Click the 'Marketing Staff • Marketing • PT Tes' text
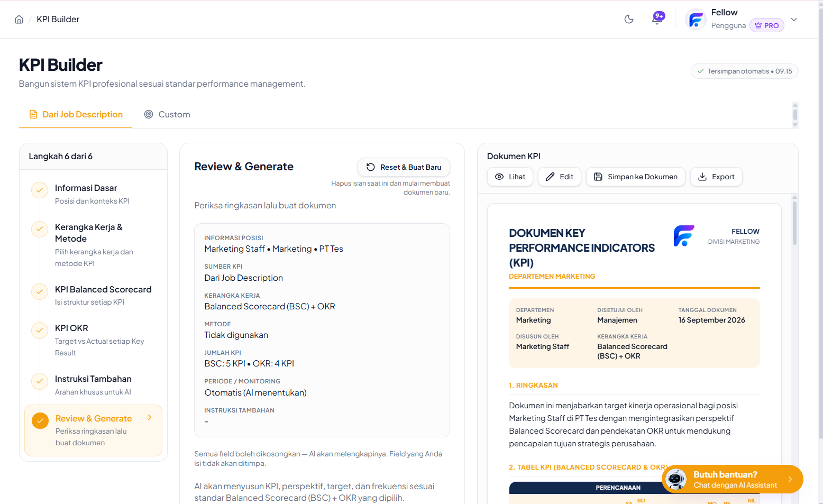 tap(274, 249)
